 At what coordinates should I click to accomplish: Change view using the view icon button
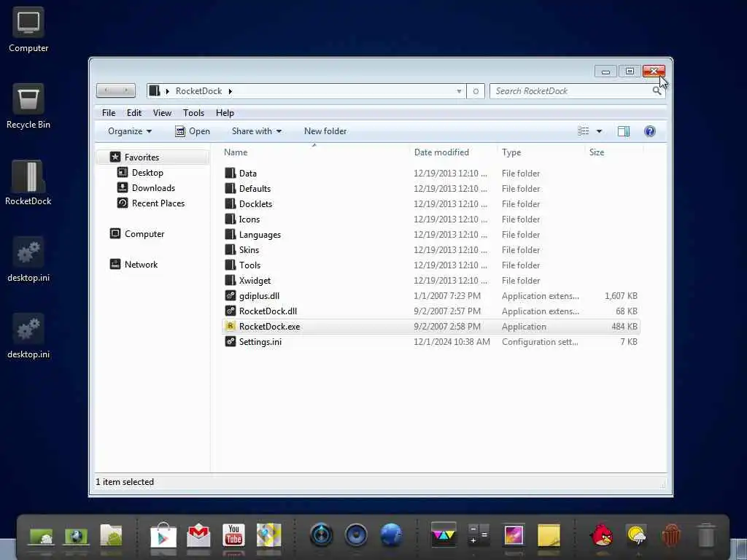[x=584, y=131]
